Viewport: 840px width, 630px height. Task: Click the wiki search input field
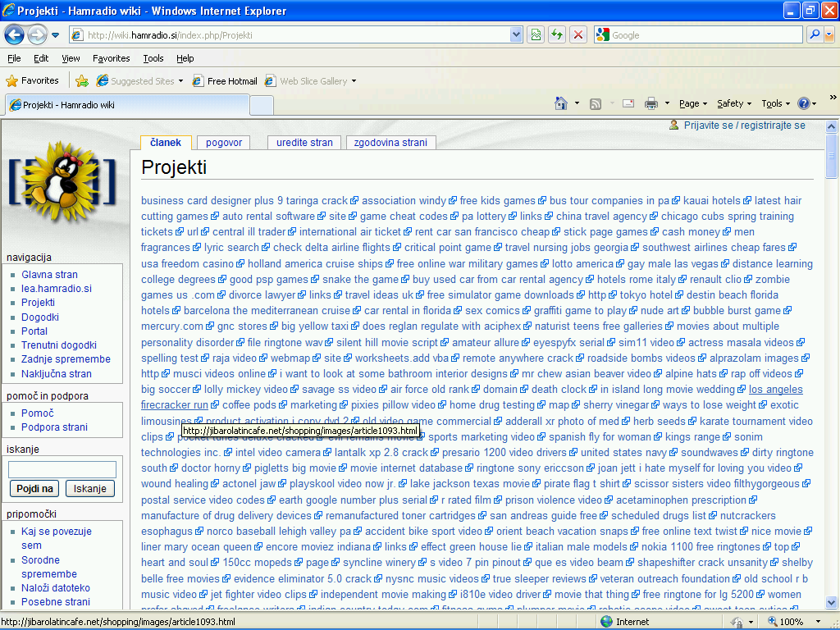[62, 469]
